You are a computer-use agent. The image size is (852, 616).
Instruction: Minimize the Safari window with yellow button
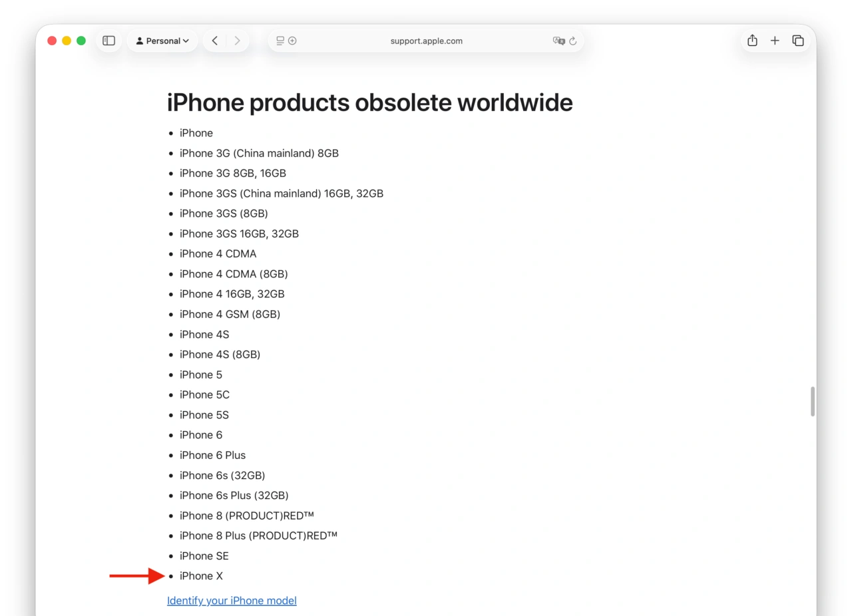67,41
